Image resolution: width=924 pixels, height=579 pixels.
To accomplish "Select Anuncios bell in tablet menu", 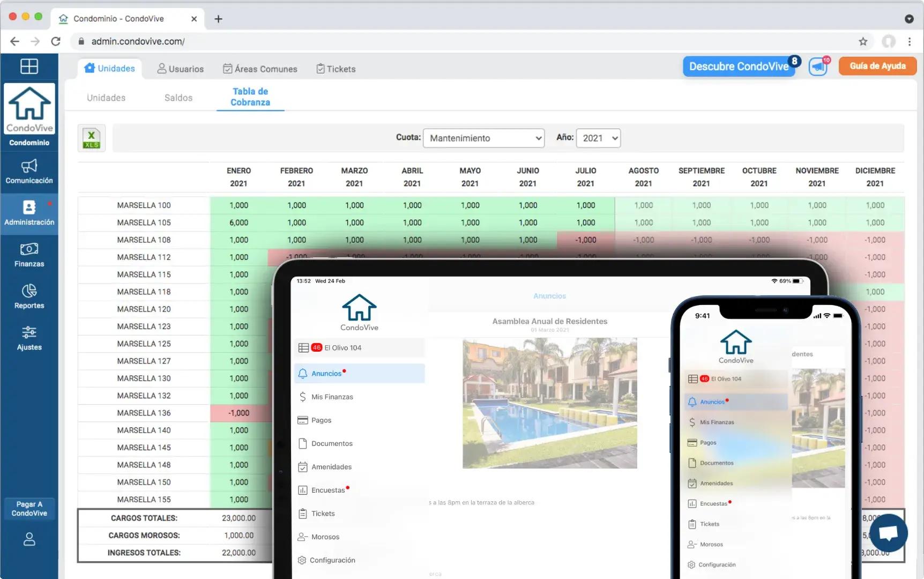I will (x=359, y=373).
